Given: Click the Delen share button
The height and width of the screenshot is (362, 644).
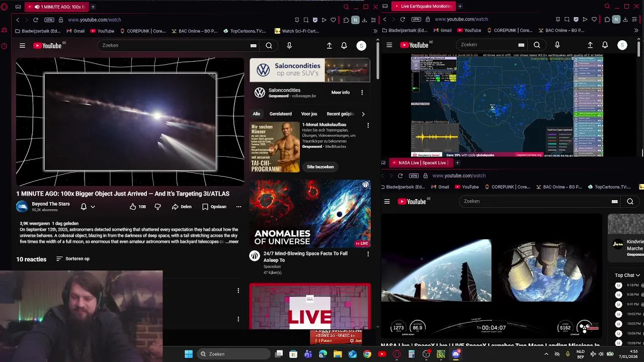Looking at the screenshot, I should coord(182,207).
